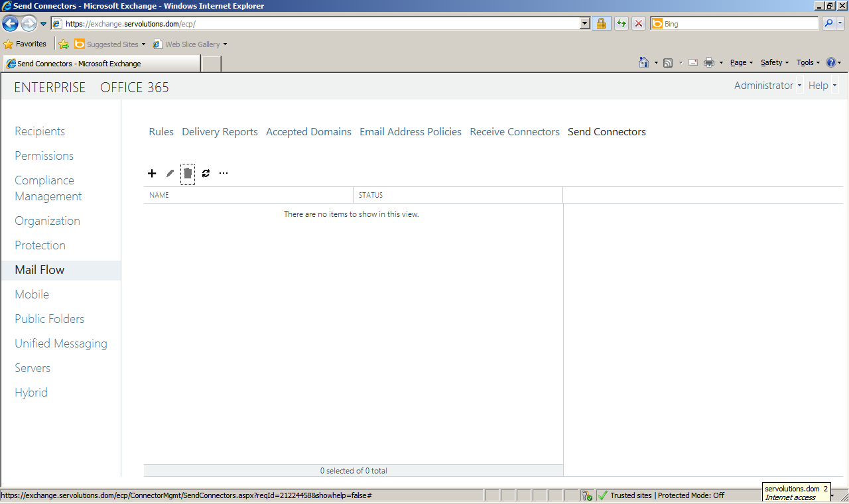Expand search provider dropdown arrow
The height and width of the screenshot is (504, 849).
pyautogui.click(x=840, y=23)
